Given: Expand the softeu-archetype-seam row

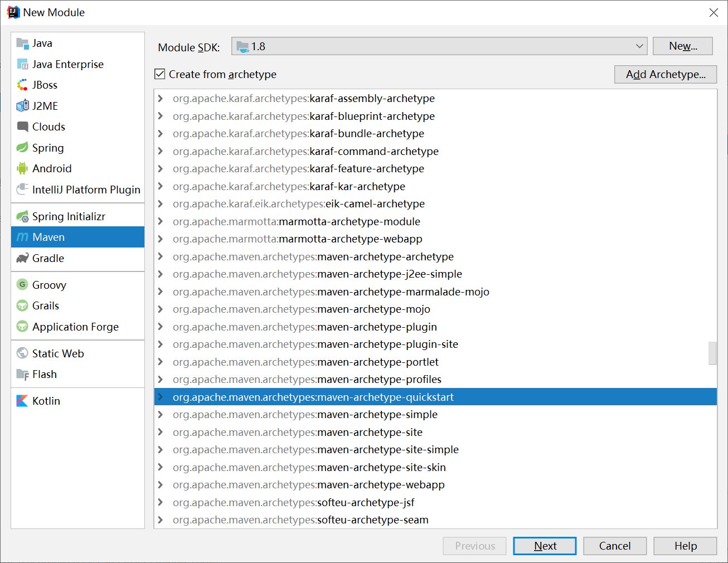Looking at the screenshot, I should coord(161,520).
